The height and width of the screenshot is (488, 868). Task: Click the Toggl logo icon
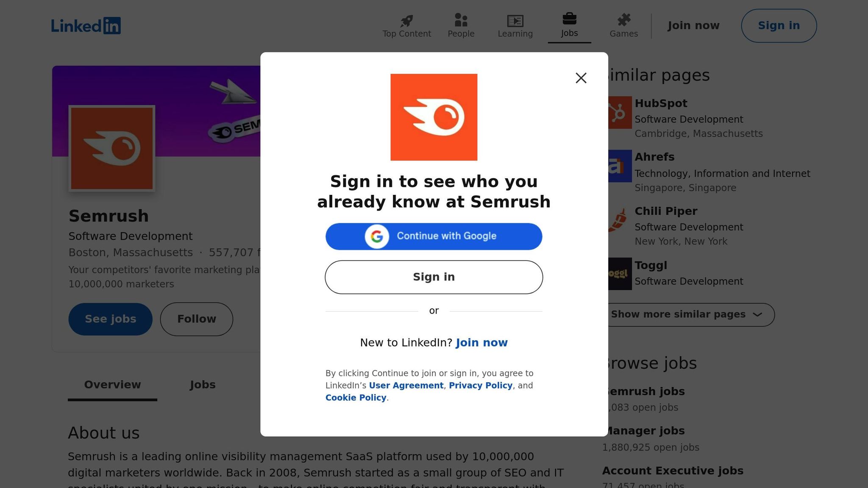click(620, 274)
